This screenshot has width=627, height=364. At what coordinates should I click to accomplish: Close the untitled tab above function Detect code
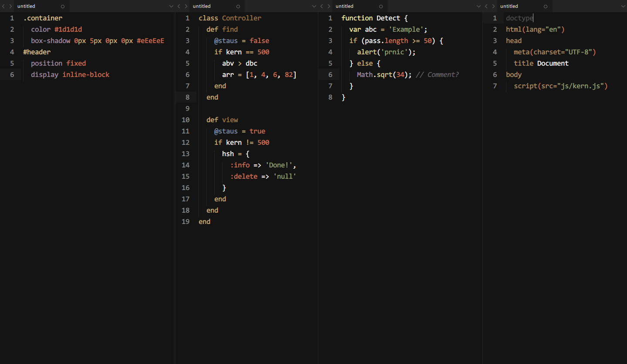[x=381, y=7]
